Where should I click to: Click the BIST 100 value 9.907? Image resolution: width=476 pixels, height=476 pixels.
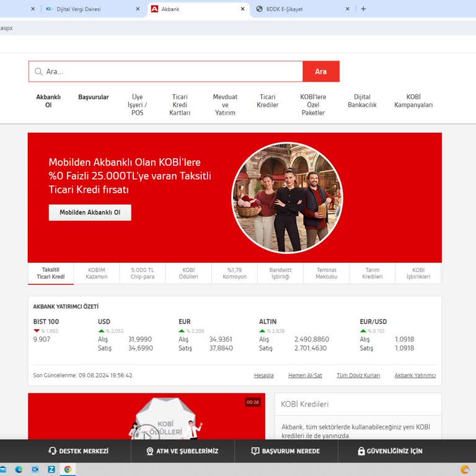(42, 340)
